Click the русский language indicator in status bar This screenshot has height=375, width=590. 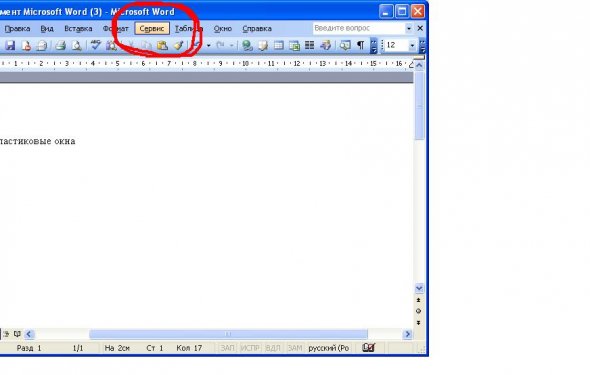tap(328, 348)
